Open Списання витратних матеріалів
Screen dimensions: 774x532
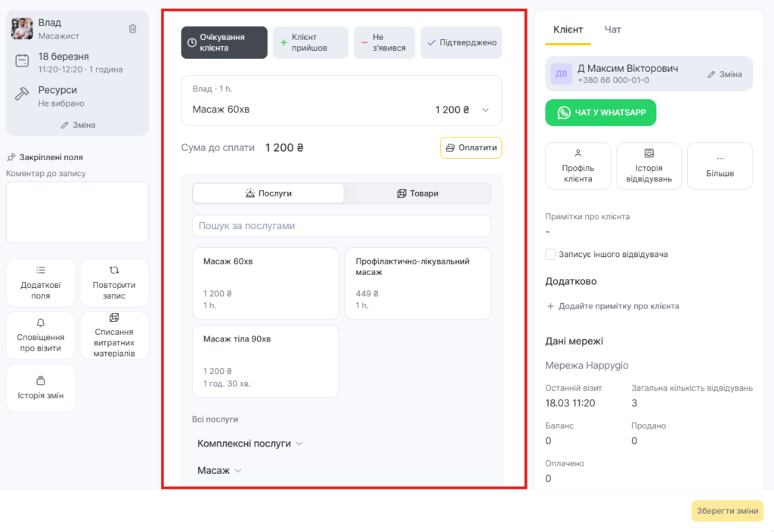coord(114,336)
